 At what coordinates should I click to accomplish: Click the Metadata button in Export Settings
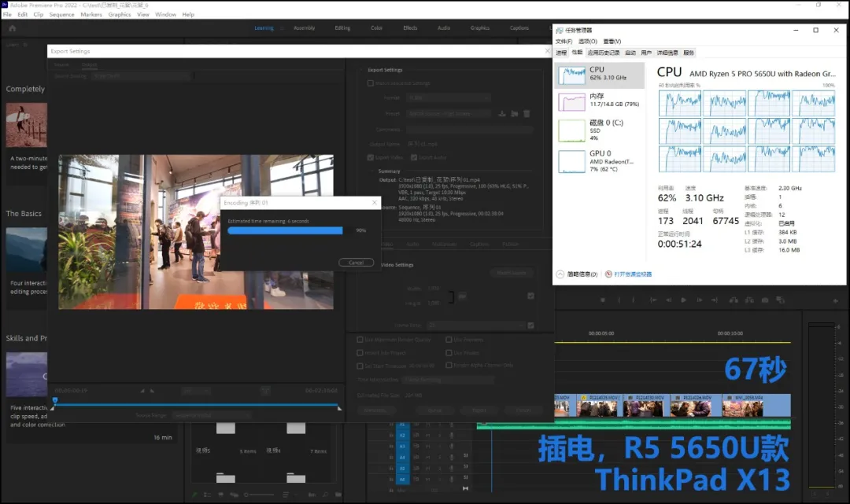click(x=375, y=410)
